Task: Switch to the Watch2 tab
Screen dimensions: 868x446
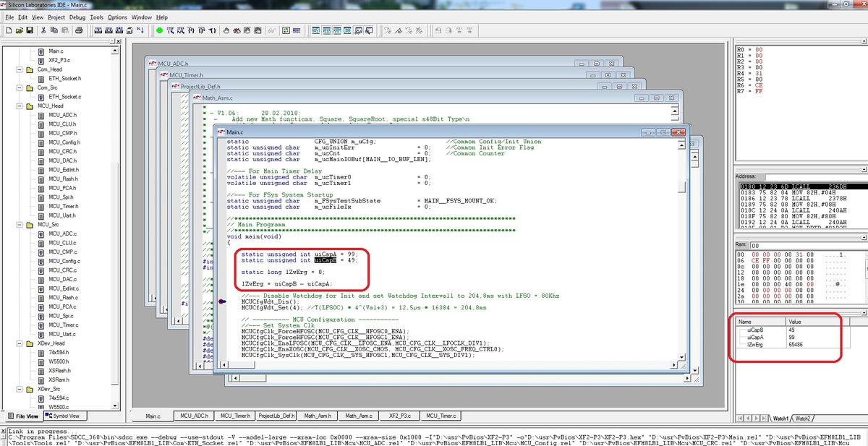Action: (x=802, y=419)
